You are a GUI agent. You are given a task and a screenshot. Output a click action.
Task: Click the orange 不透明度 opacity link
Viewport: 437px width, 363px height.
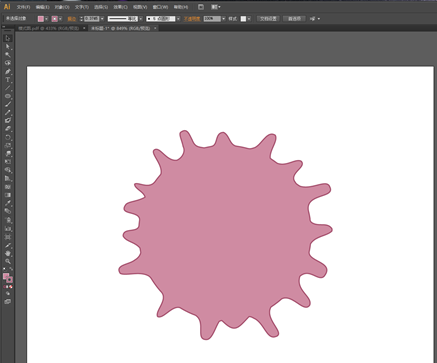[x=192, y=19]
